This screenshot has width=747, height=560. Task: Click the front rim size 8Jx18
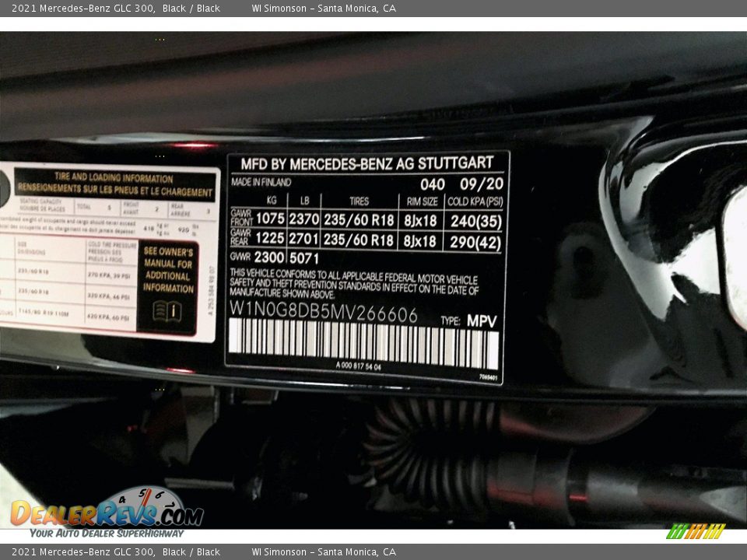420,221
